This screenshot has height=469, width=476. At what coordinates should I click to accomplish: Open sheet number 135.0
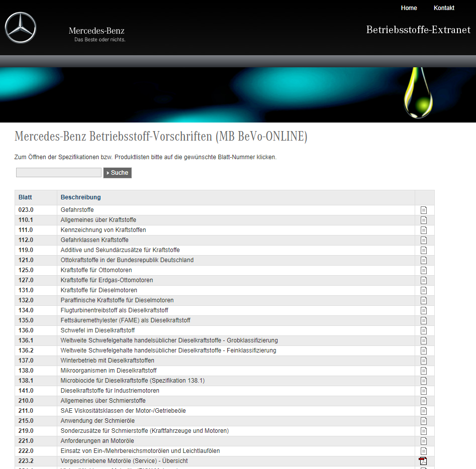coord(26,320)
